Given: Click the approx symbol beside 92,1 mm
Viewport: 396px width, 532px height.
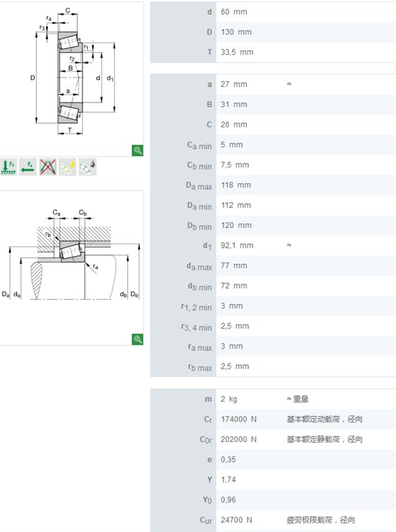Looking at the screenshot, I should [289, 245].
